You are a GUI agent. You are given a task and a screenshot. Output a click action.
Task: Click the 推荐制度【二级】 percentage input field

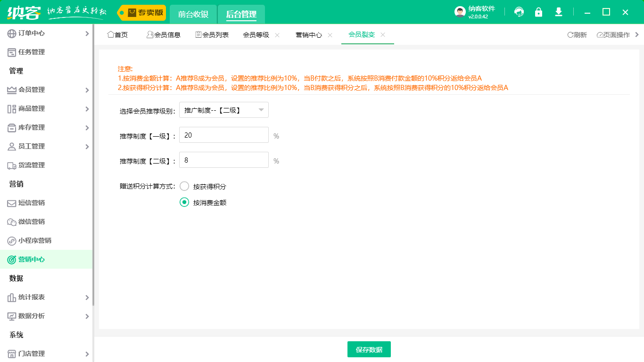223,160
